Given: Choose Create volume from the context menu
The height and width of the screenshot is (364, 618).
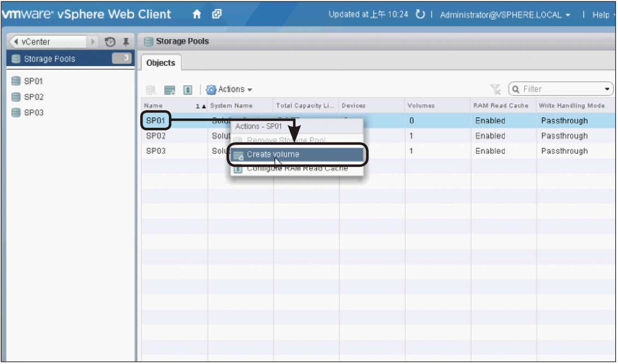Looking at the screenshot, I should [272, 154].
